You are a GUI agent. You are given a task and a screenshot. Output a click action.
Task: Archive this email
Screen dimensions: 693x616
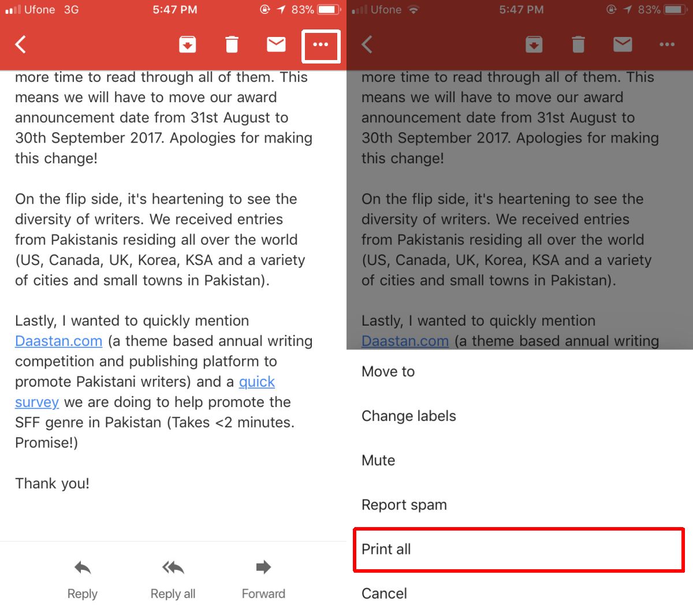tap(187, 44)
